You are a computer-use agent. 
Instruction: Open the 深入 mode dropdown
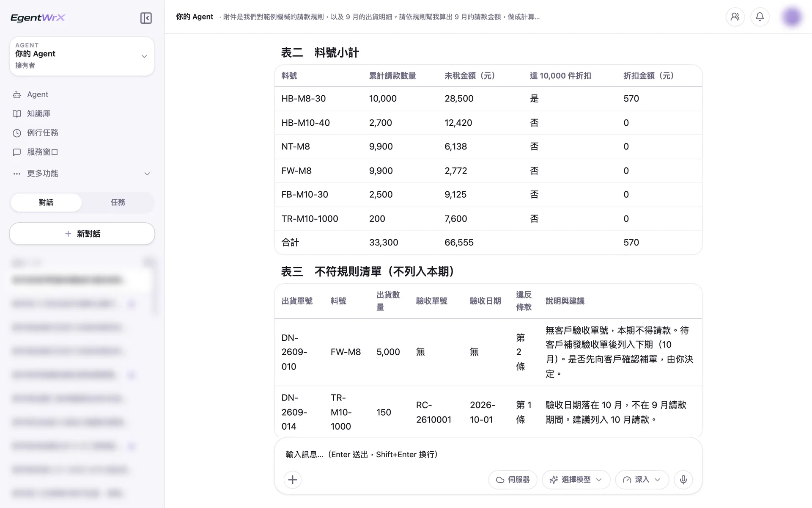[642, 480]
